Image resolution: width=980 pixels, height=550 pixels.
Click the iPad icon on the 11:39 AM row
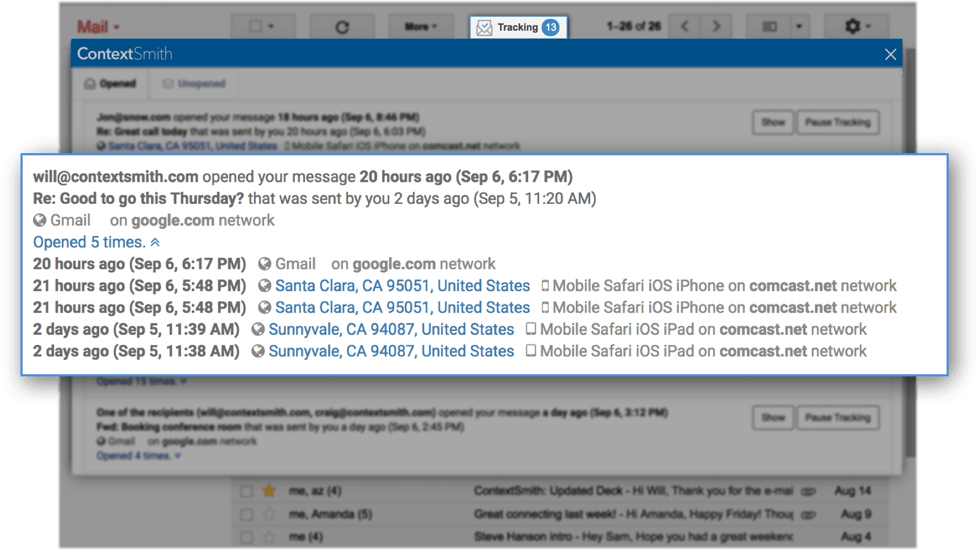click(x=531, y=329)
